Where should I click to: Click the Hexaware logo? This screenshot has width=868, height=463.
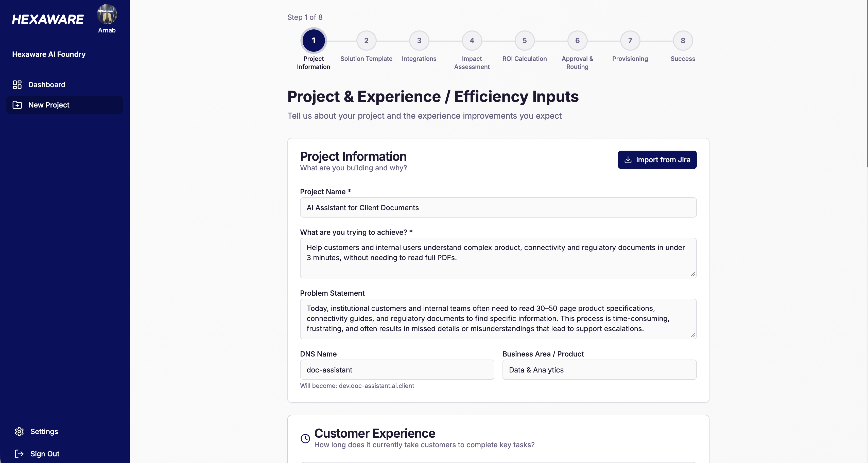(48, 20)
